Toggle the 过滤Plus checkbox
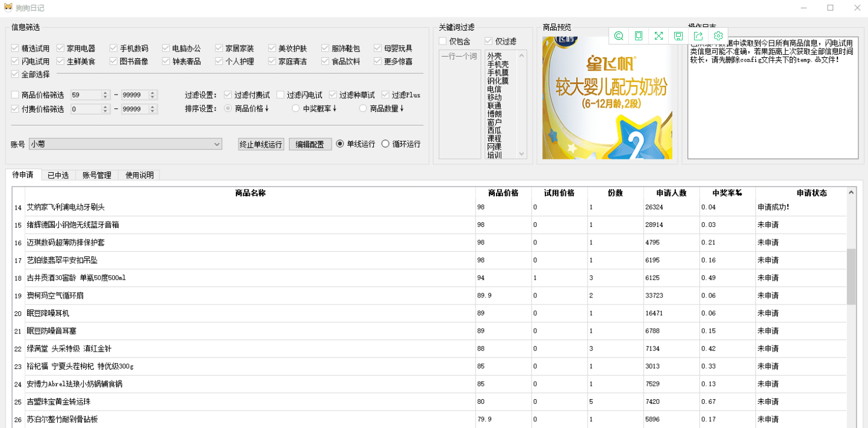The height and width of the screenshot is (428, 868). [x=385, y=95]
